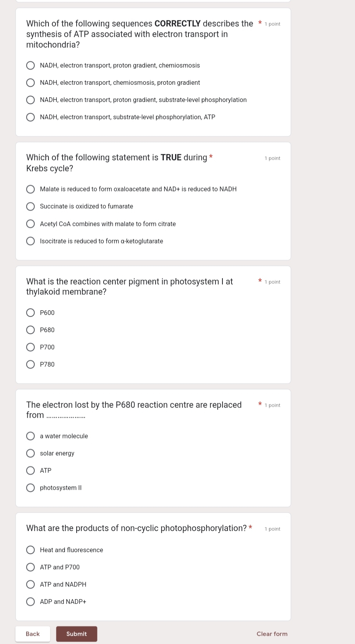Select 'Succinate is oxidized to fumarate'
The height and width of the screenshot is (644, 355).
click(x=30, y=206)
